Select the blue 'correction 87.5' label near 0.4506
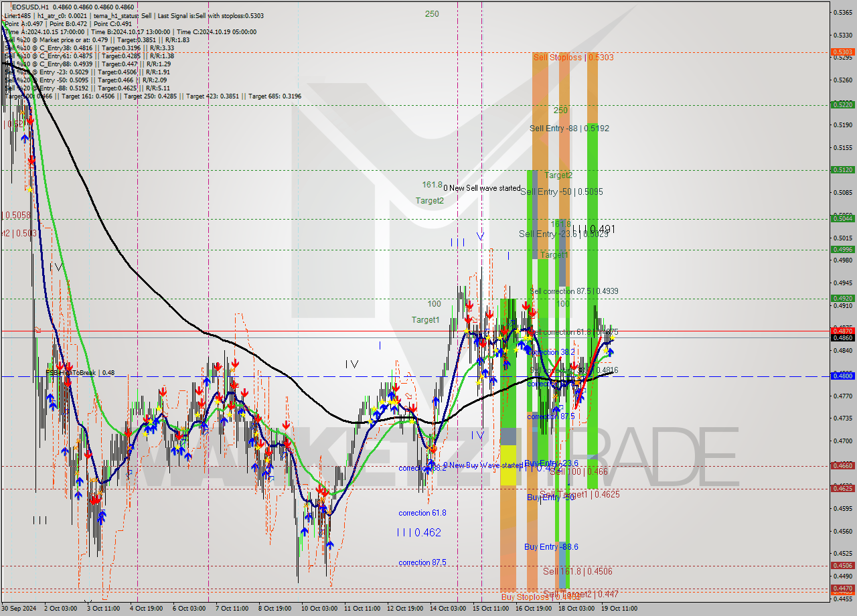 coord(422,562)
